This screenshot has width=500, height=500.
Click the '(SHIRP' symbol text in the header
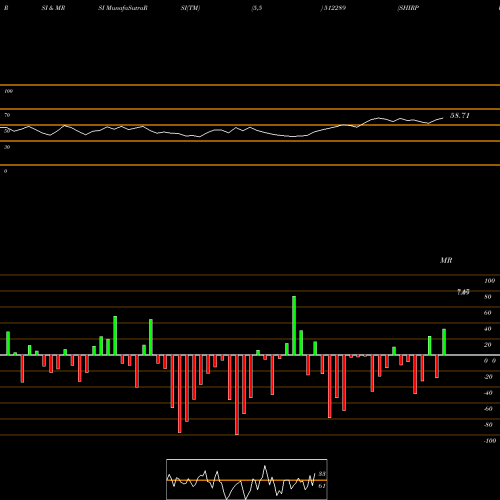408,8
